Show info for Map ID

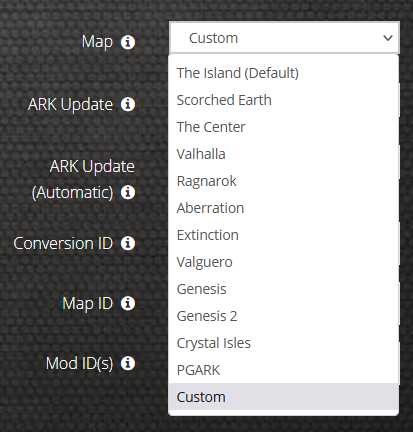[128, 303]
